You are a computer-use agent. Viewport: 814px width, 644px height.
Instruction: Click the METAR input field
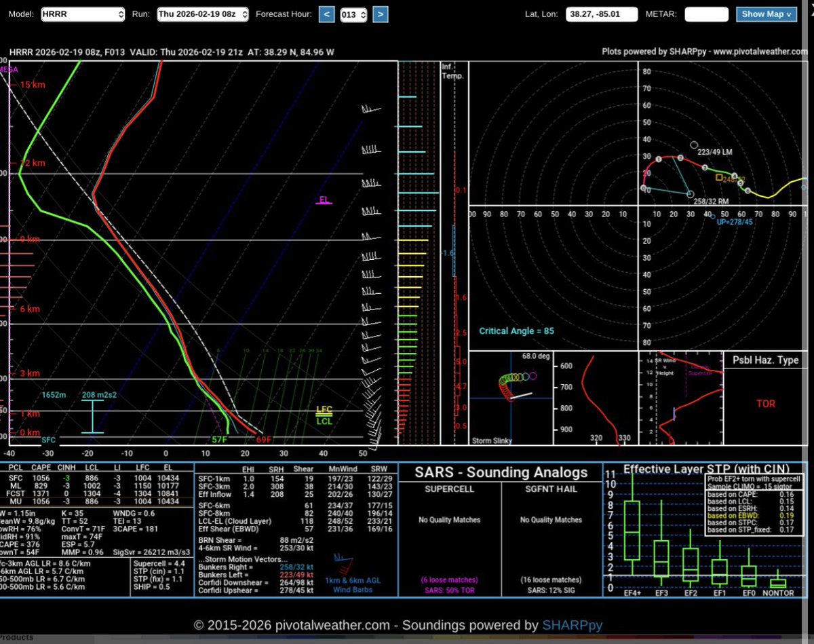tap(706, 14)
